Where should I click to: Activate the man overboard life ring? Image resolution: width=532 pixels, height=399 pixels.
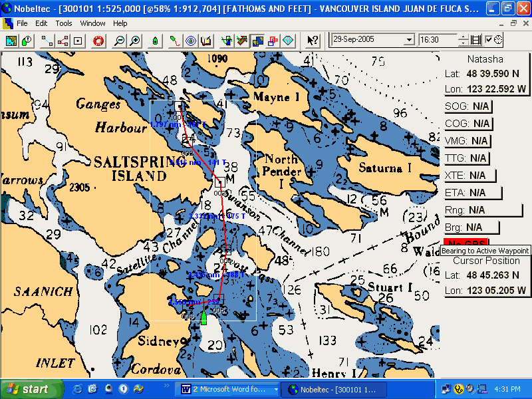(x=98, y=41)
